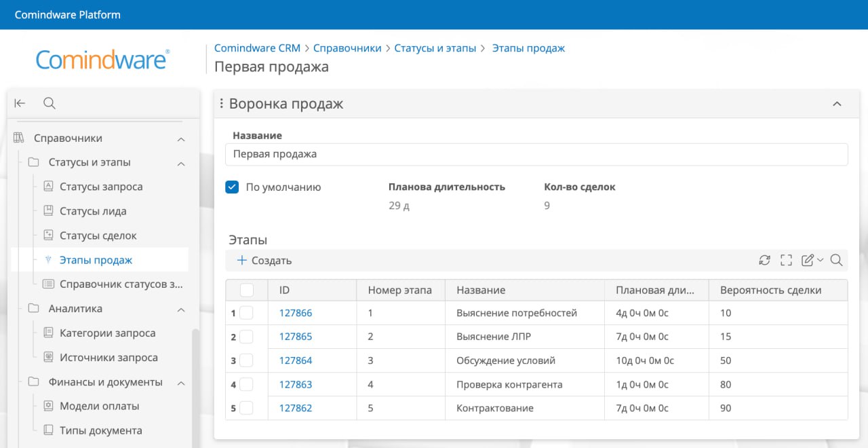868x448 pixels.
Task: Click icon beside Статусы сделок
Action: click(x=48, y=236)
